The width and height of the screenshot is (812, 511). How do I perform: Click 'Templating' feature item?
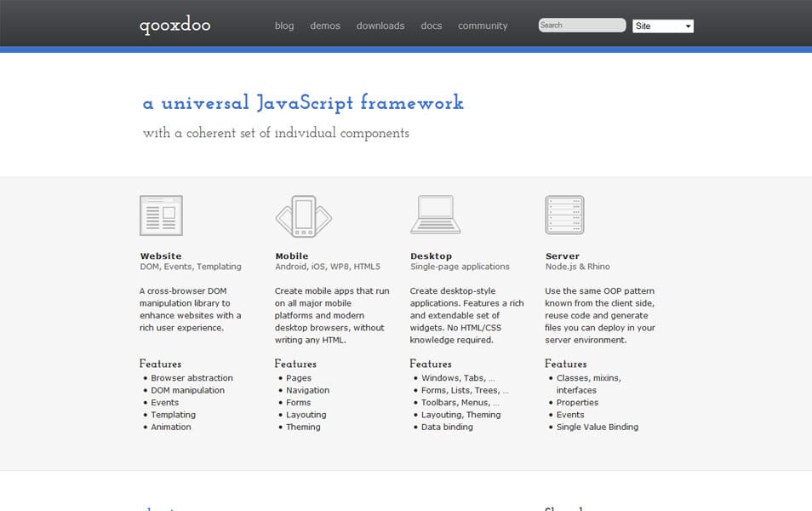click(x=173, y=415)
